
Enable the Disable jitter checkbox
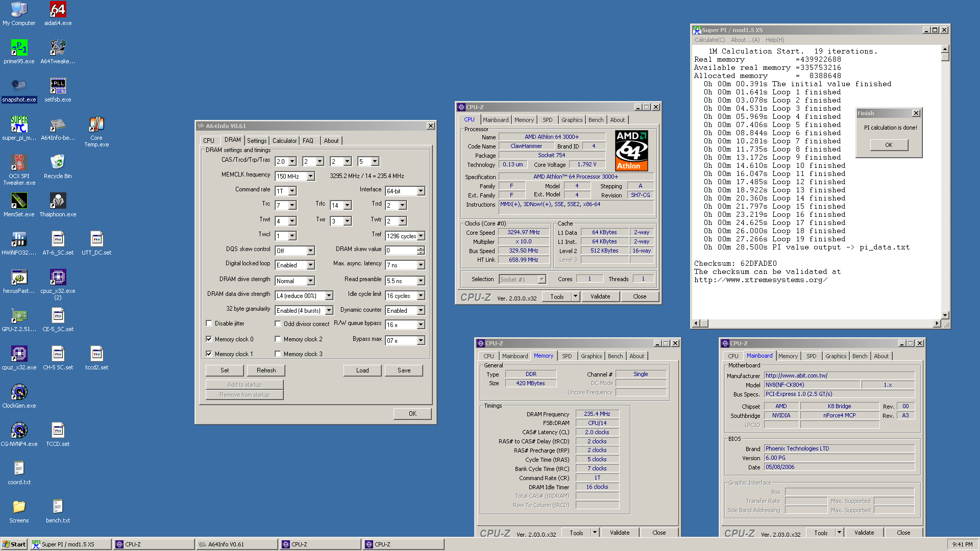(209, 323)
